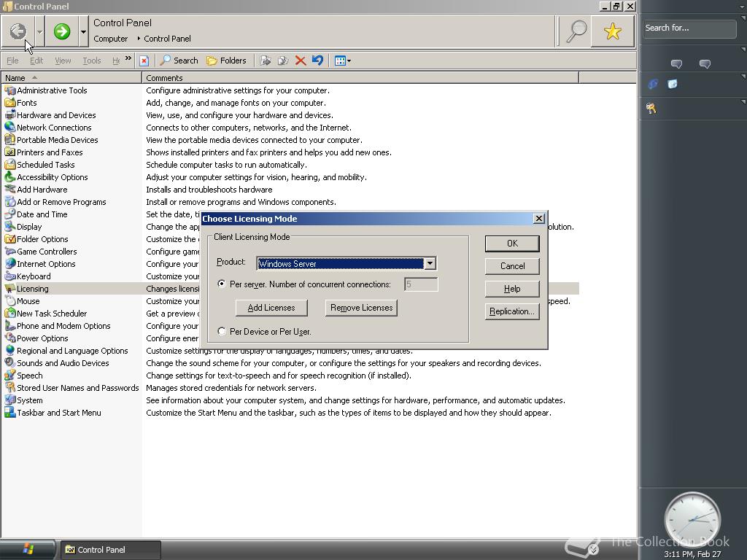Select the Administrative Tools icon
This screenshot has width=747, height=560.
coord(10,90)
